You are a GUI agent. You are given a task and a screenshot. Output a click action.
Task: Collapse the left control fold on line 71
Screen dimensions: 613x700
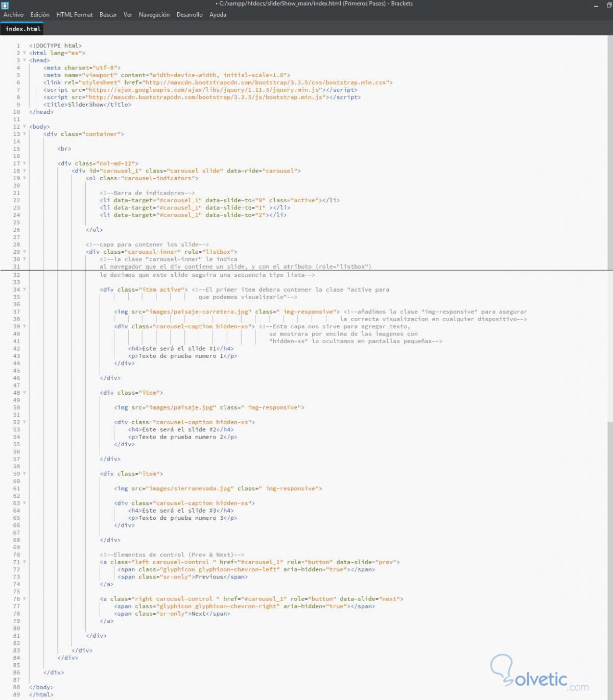pos(25,562)
